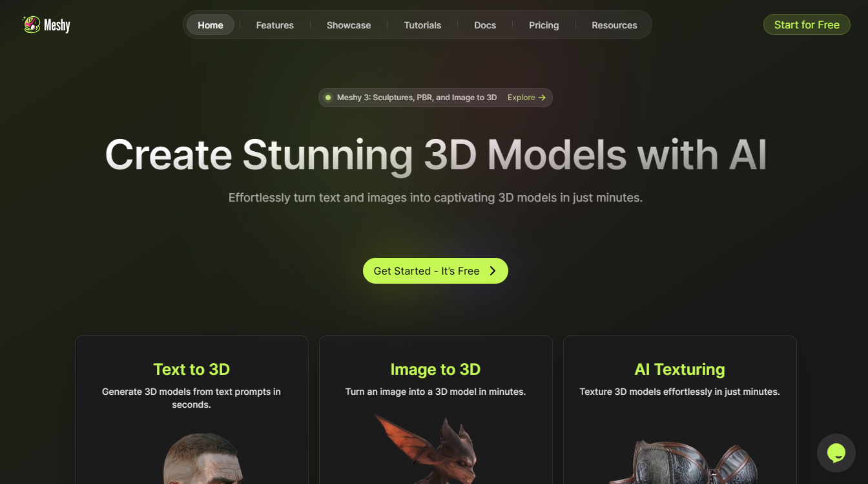Select the Home nav tab

[211, 25]
